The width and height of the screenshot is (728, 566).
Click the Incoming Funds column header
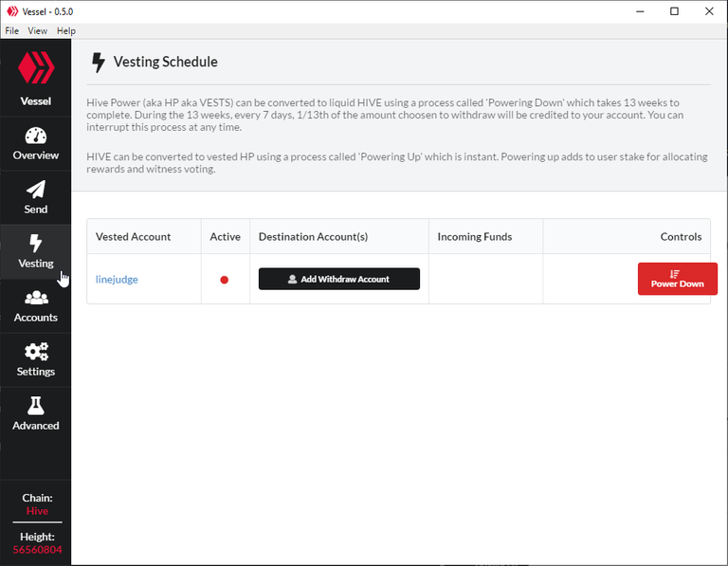click(x=475, y=236)
